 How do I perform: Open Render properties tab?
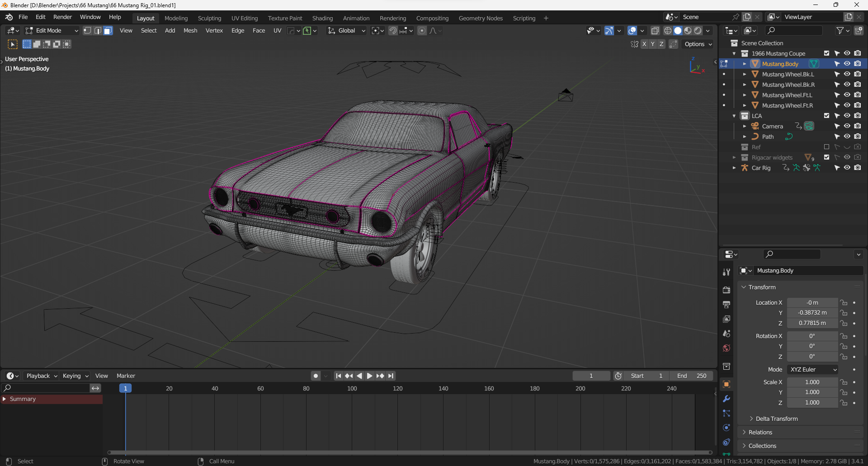726,290
